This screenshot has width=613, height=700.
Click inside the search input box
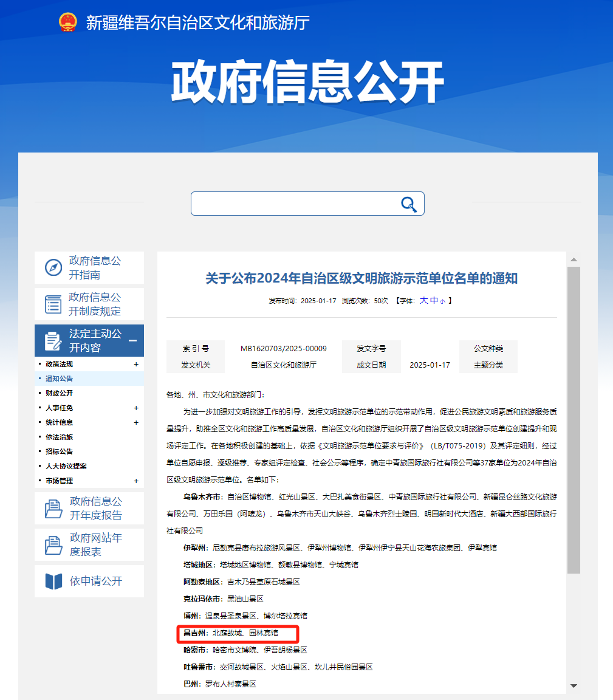[x=292, y=204]
